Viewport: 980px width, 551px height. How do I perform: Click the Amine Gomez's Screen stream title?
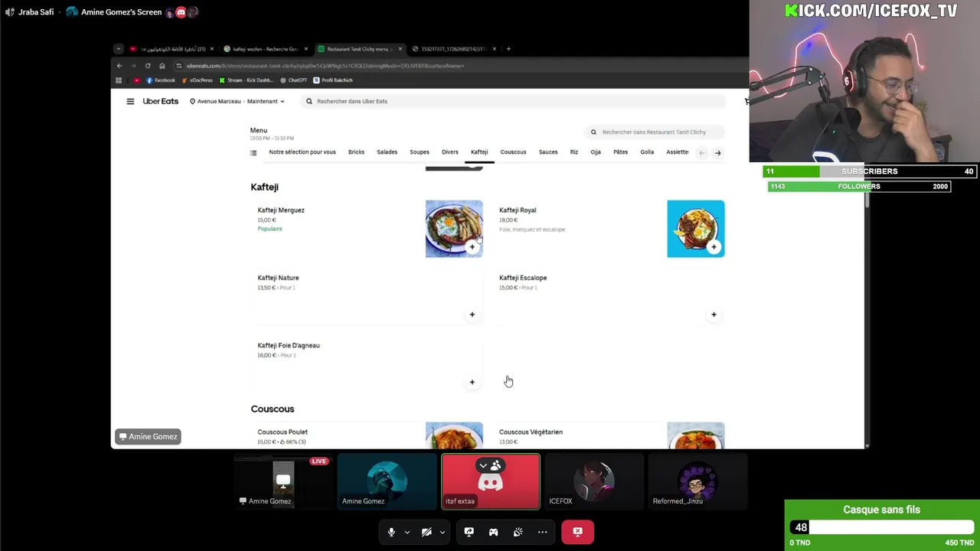[121, 12]
